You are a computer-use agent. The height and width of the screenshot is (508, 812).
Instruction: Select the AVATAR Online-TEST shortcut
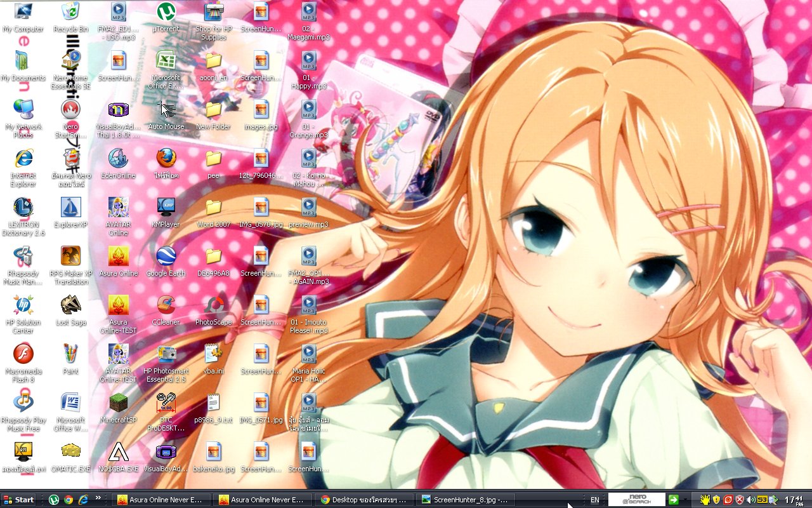pyautogui.click(x=118, y=363)
